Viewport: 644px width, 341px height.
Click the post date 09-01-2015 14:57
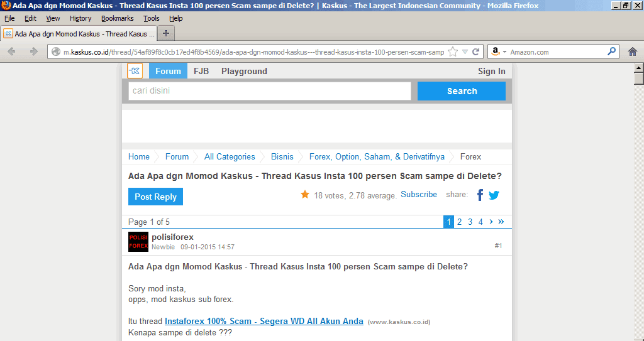[x=208, y=247]
